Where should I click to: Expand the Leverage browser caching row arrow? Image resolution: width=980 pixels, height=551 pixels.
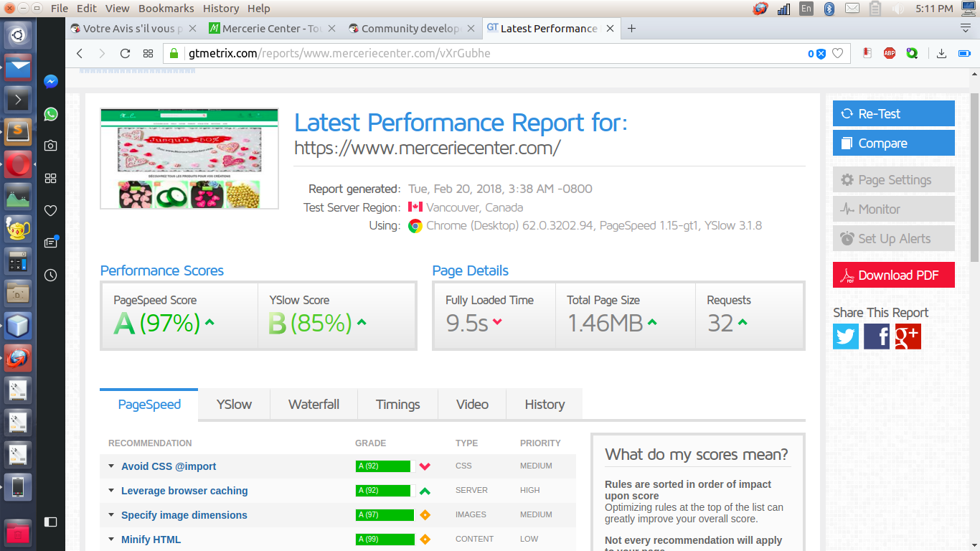pos(111,491)
